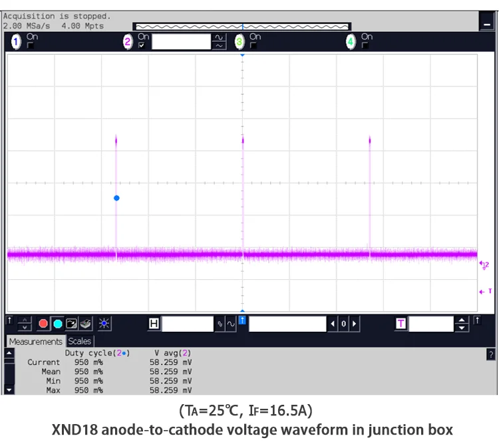This screenshot has height=448, width=499.
Task: Click the right arrow beside position zero
Action: pyautogui.click(x=354, y=324)
